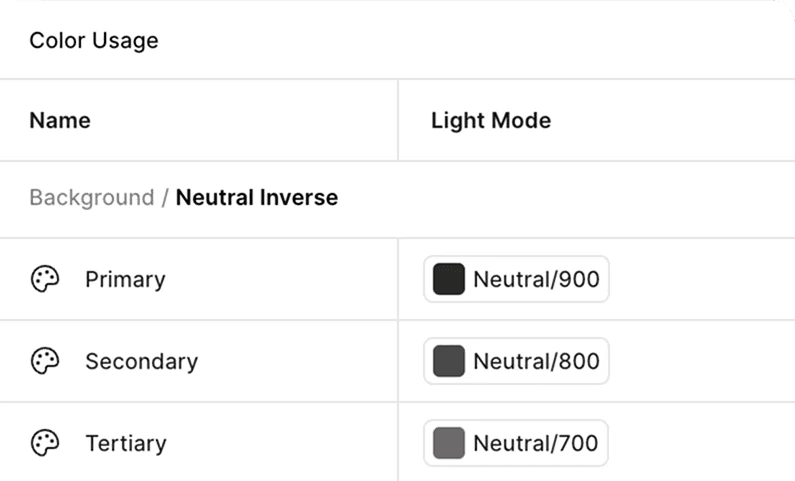Image resolution: width=795 pixels, height=481 pixels.
Task: Click the palette icon beside Primary
Action: pos(45,279)
